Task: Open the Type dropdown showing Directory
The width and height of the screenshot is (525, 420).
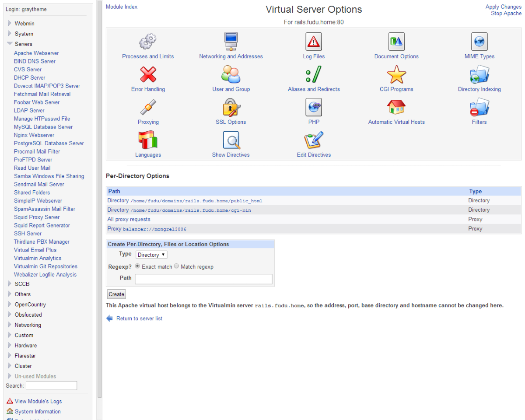Action: coord(151,255)
